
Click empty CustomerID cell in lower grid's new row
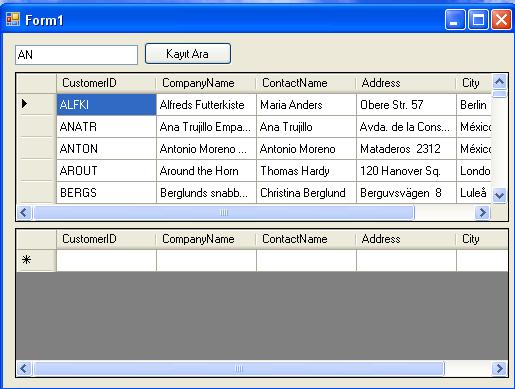point(106,260)
